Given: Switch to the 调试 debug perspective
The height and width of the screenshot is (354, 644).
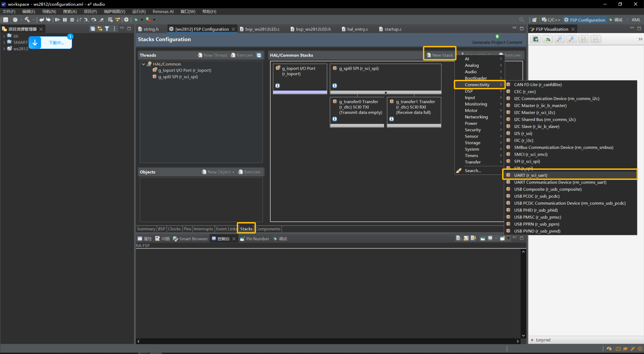Looking at the screenshot, I should click(x=615, y=20).
